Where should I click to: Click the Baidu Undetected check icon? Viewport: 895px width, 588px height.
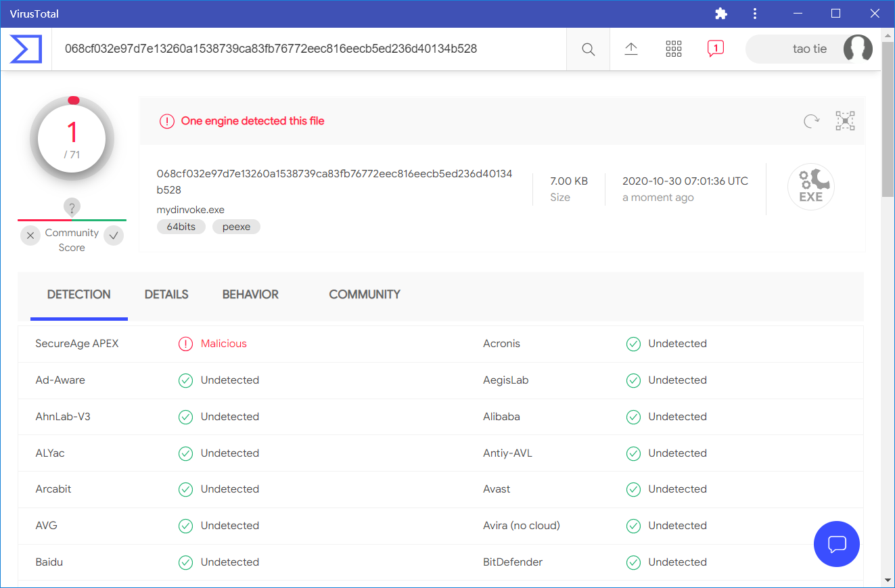[x=185, y=562]
